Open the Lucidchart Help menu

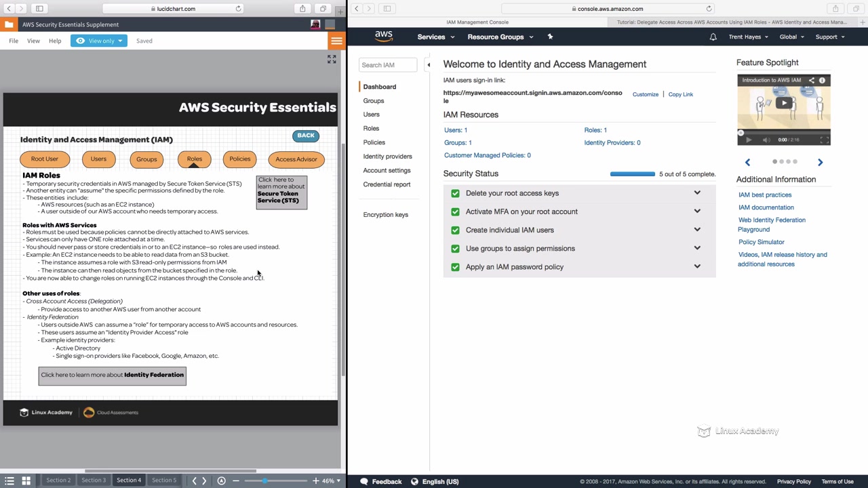(55, 41)
